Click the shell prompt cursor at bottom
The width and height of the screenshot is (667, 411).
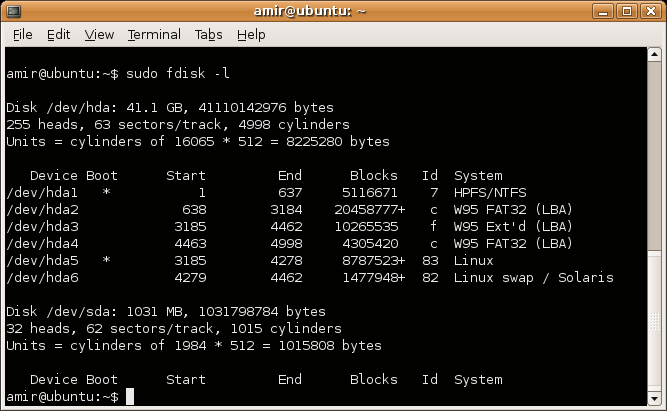(130, 397)
